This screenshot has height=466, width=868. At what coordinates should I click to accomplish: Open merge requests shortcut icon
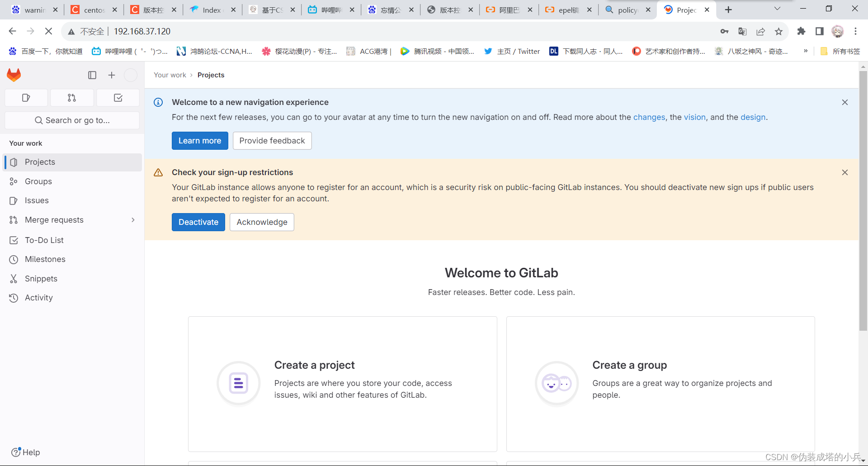(x=72, y=98)
